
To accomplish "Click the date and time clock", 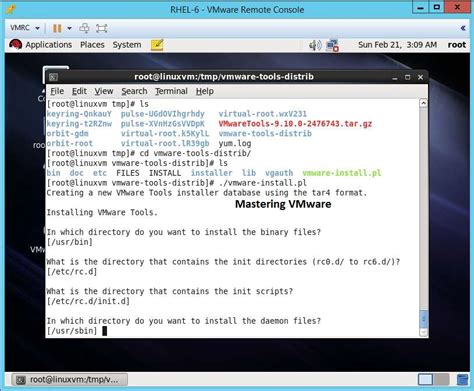I will click(x=397, y=45).
